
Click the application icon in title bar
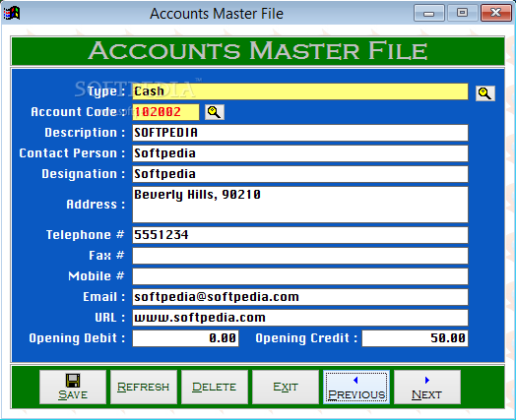tap(12, 13)
